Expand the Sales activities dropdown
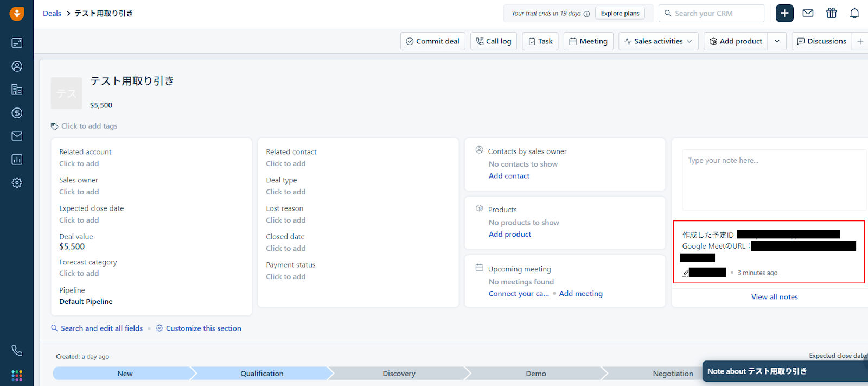868x386 pixels. 658,41
